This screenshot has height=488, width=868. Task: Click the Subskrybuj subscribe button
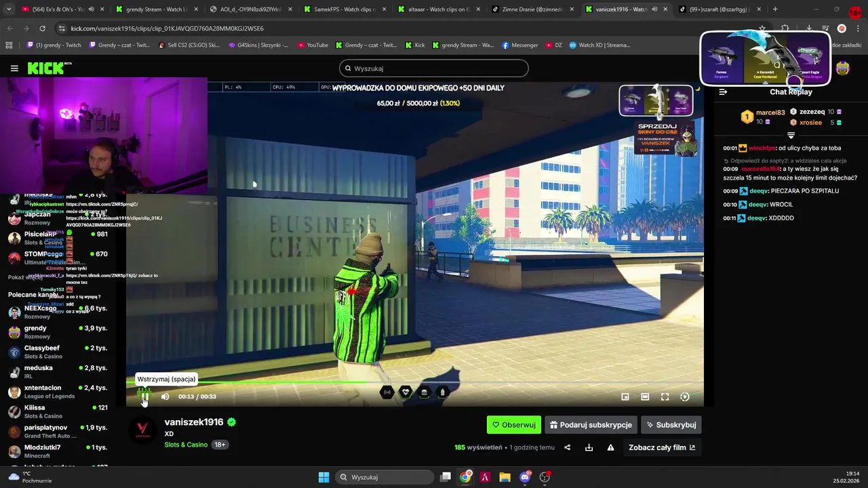[671, 425]
